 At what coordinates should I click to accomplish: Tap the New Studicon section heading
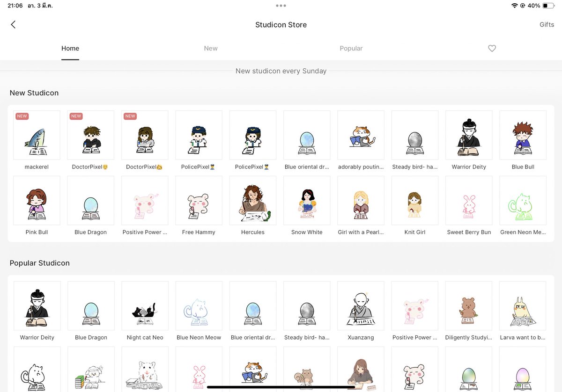coord(34,93)
